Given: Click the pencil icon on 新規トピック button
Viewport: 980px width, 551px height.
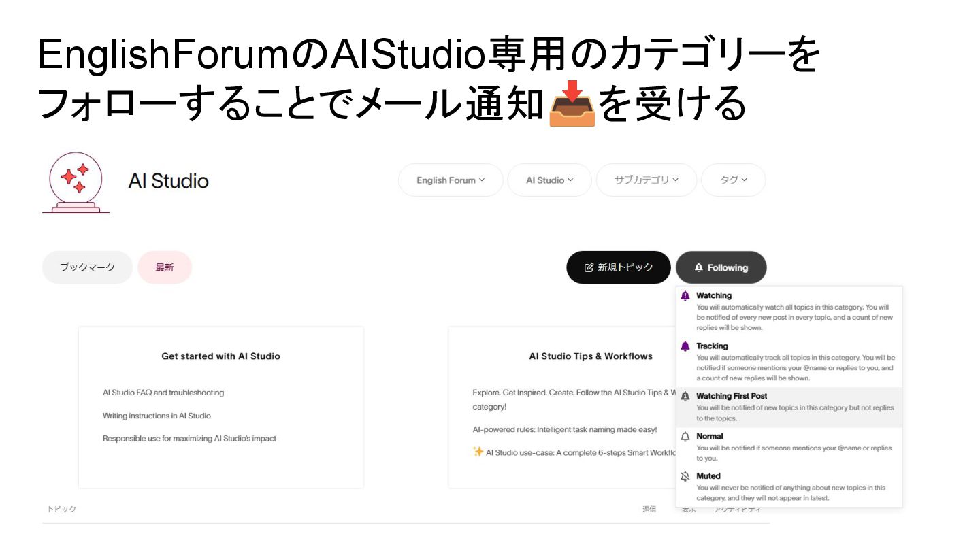Looking at the screenshot, I should 589,267.
